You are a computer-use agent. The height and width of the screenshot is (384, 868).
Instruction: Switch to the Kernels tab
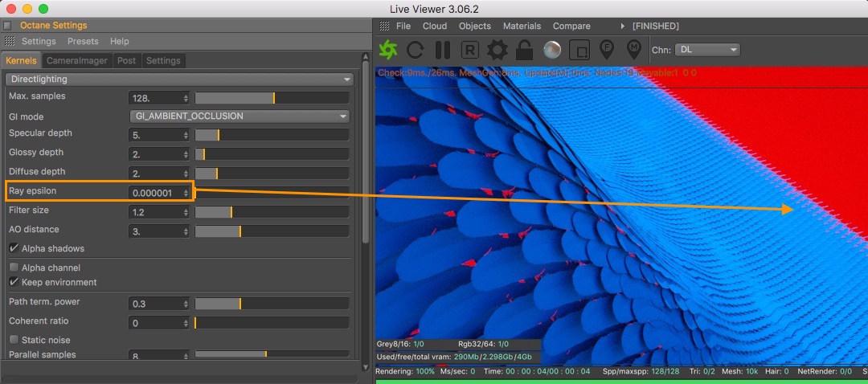click(x=21, y=61)
